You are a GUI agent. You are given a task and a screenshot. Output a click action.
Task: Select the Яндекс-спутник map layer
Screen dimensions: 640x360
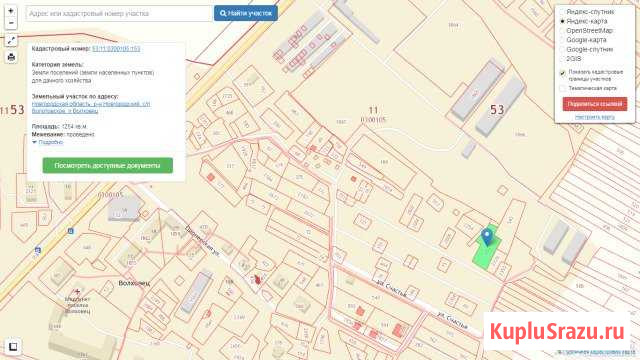click(589, 12)
